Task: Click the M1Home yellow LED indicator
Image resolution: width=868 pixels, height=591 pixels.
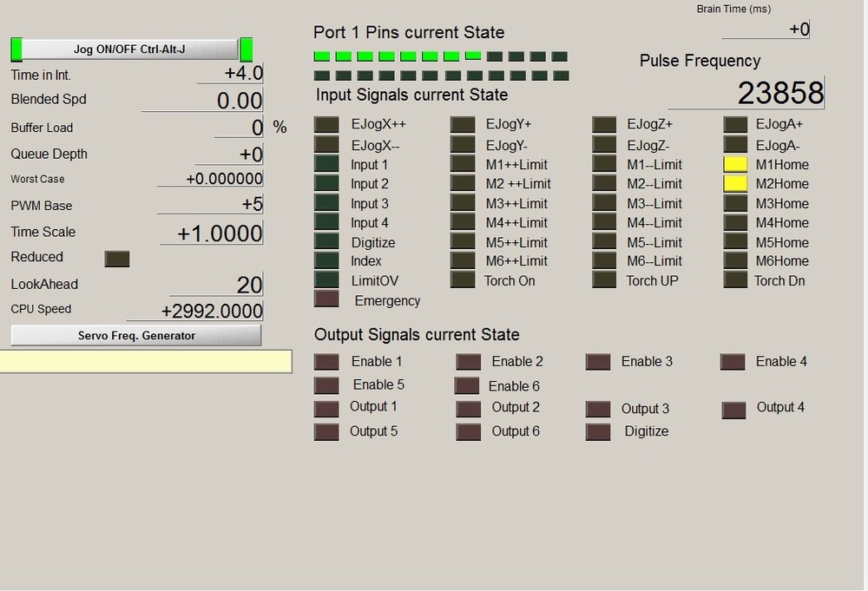Action: point(735,164)
